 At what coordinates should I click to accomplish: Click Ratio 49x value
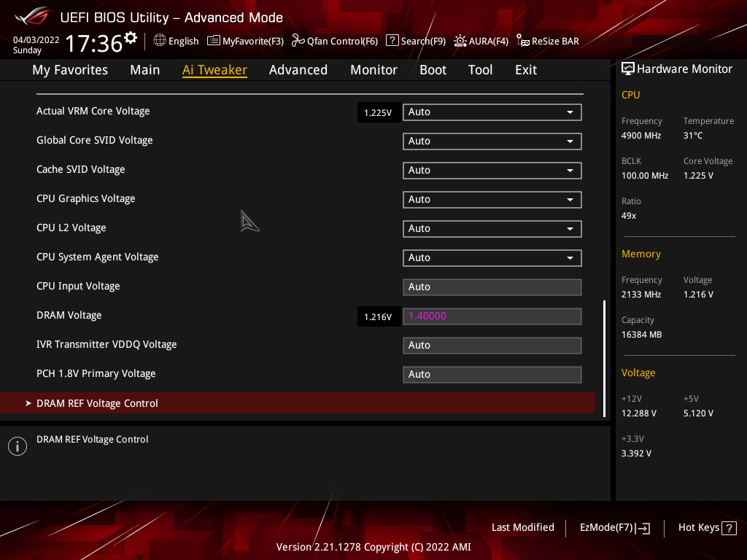click(628, 216)
